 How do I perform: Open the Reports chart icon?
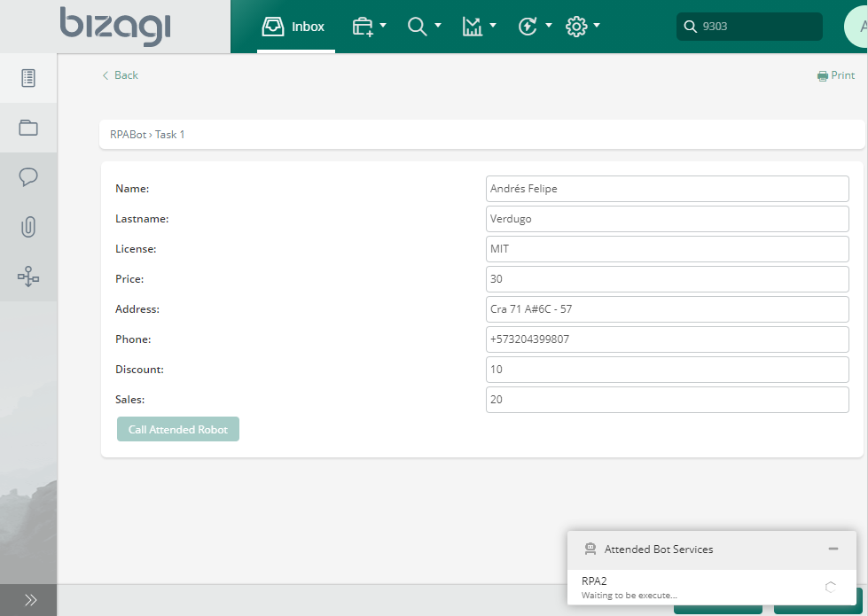tap(473, 26)
